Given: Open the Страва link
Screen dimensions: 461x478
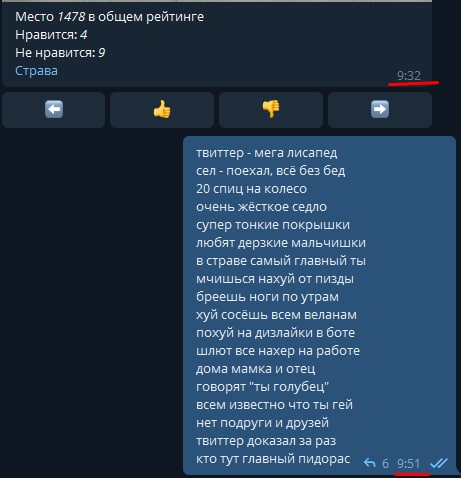Looking at the screenshot, I should pyautogui.click(x=36, y=71).
